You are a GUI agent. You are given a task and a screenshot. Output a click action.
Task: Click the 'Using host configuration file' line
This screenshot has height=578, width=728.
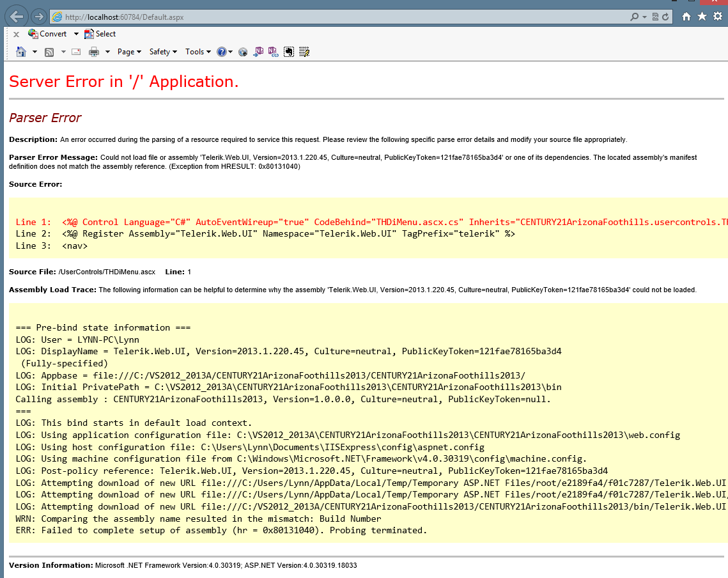(250, 447)
